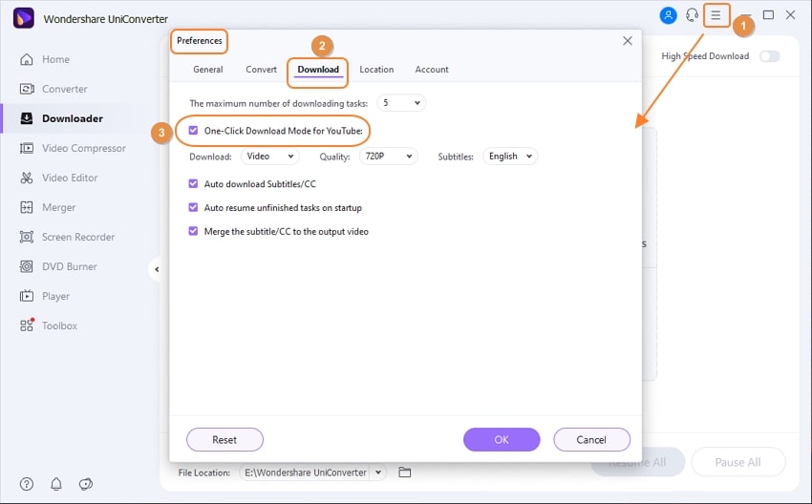812x504 pixels.
Task: Open Screen Recorder in the sidebar
Action: pyautogui.click(x=78, y=237)
